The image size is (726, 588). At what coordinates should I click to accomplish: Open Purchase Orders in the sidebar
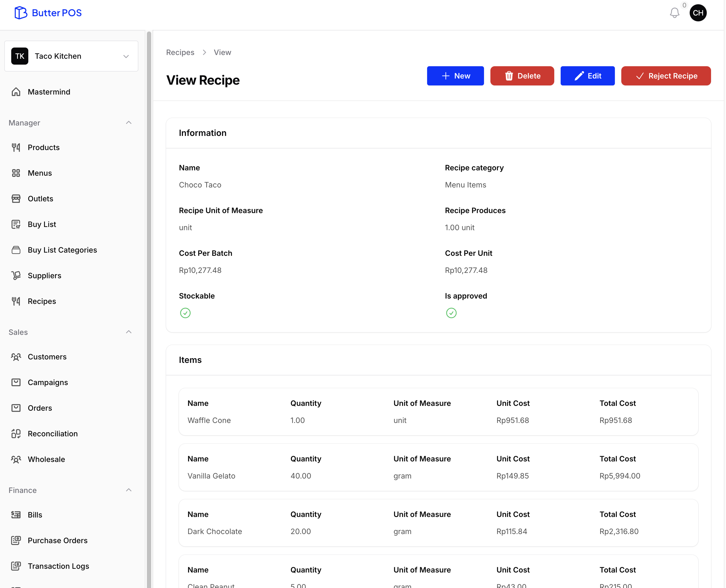coord(58,540)
